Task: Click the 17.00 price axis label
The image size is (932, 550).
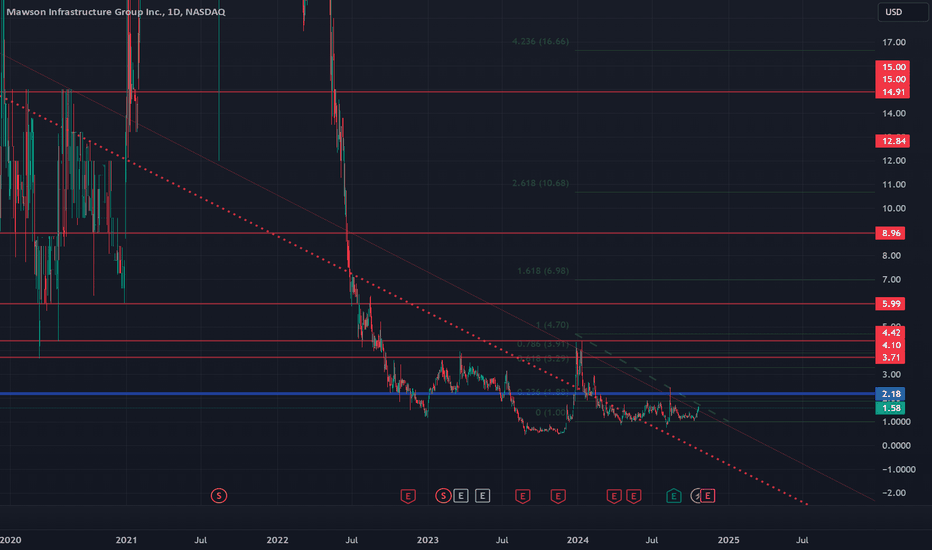Action: coord(894,42)
